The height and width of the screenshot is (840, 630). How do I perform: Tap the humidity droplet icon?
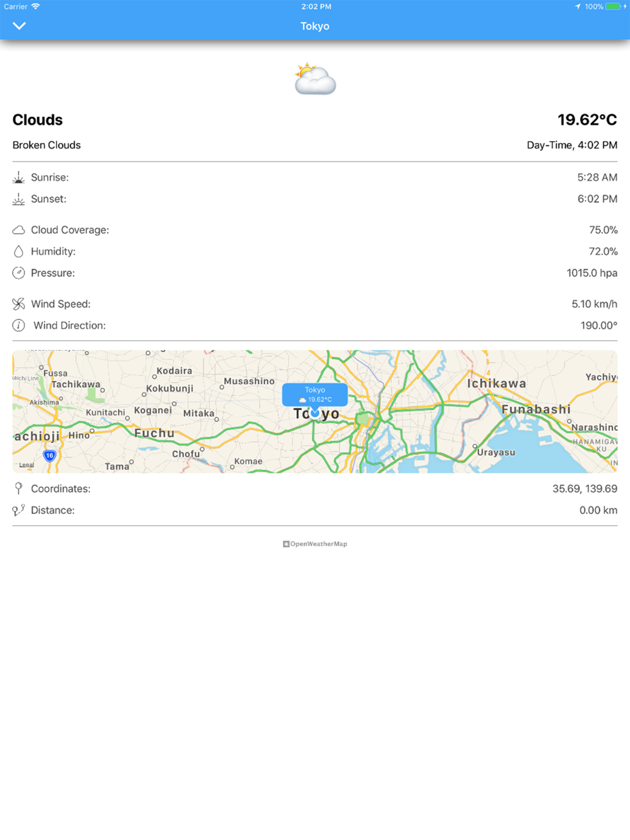click(18, 251)
